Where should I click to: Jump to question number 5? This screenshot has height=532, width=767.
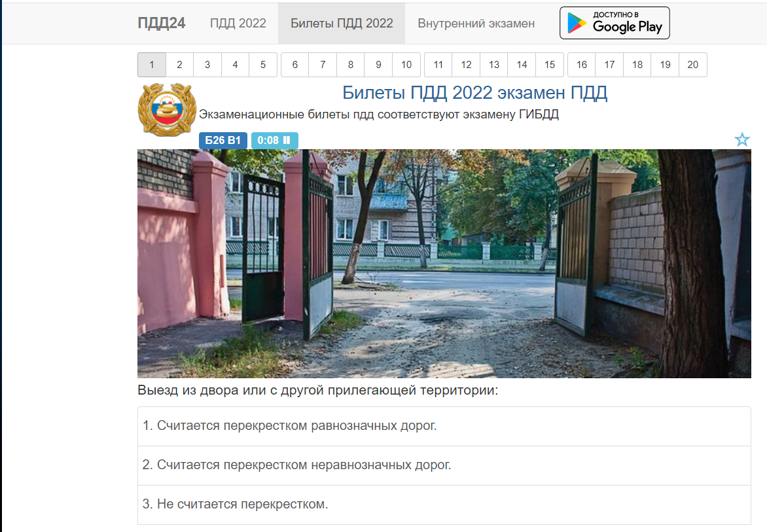[x=263, y=65]
